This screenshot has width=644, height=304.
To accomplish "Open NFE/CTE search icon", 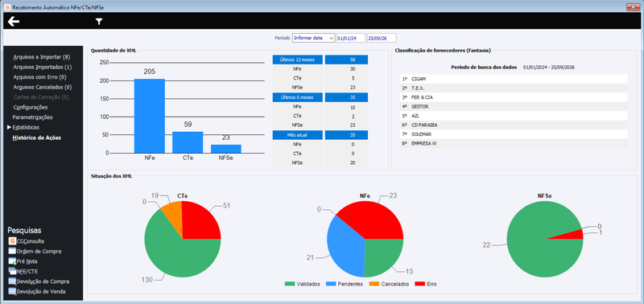I will coord(12,271).
